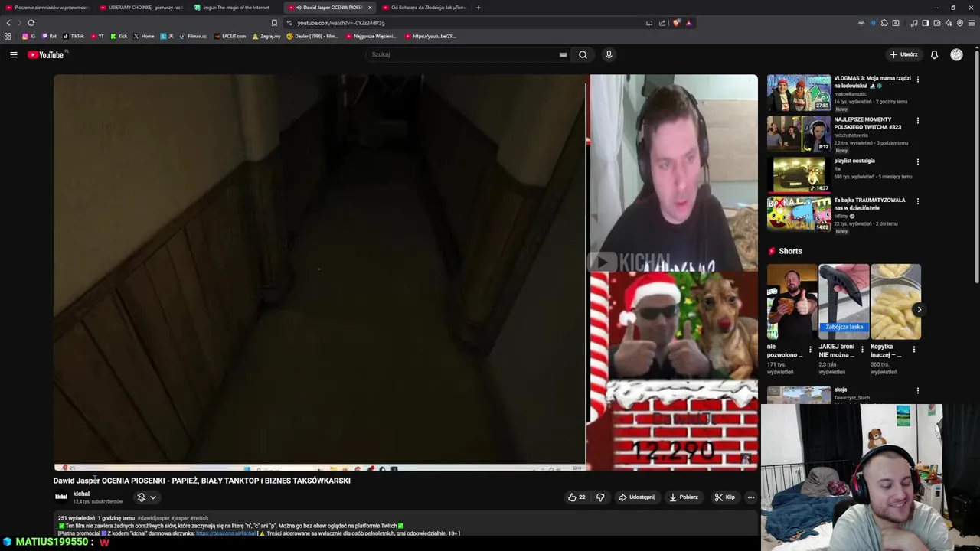Switch to Pieczenie ziemniaków browser tab

click(47, 8)
